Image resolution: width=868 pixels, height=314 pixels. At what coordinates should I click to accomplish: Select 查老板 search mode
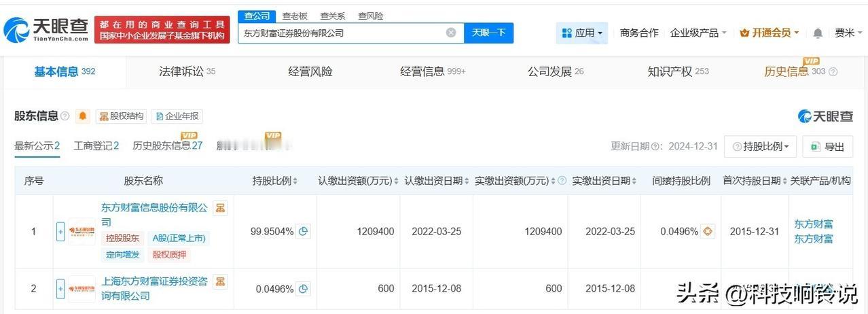(295, 16)
